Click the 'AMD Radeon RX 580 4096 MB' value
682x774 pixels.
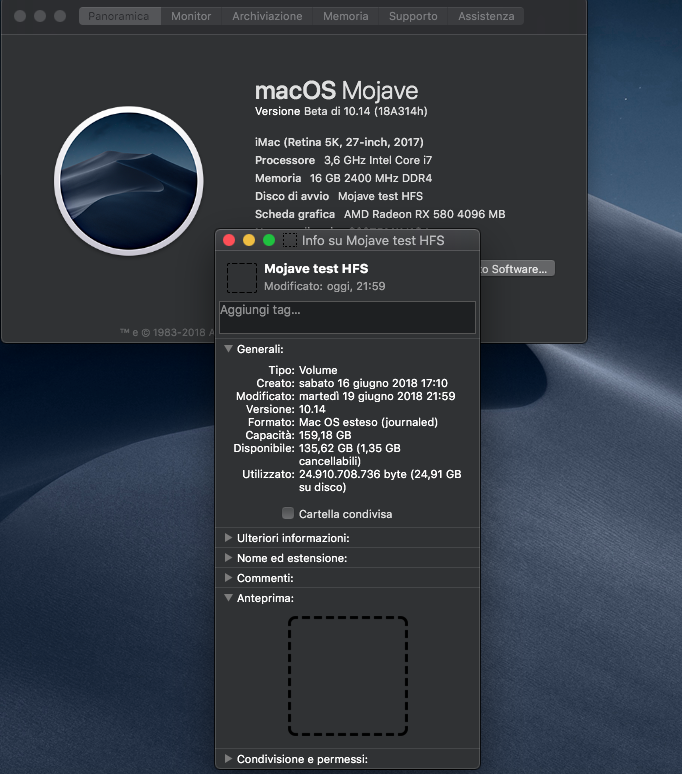coord(424,214)
